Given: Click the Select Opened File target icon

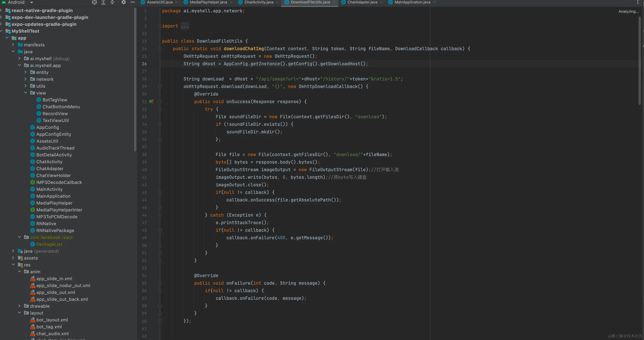Looking at the screenshot, I should 94,2.
